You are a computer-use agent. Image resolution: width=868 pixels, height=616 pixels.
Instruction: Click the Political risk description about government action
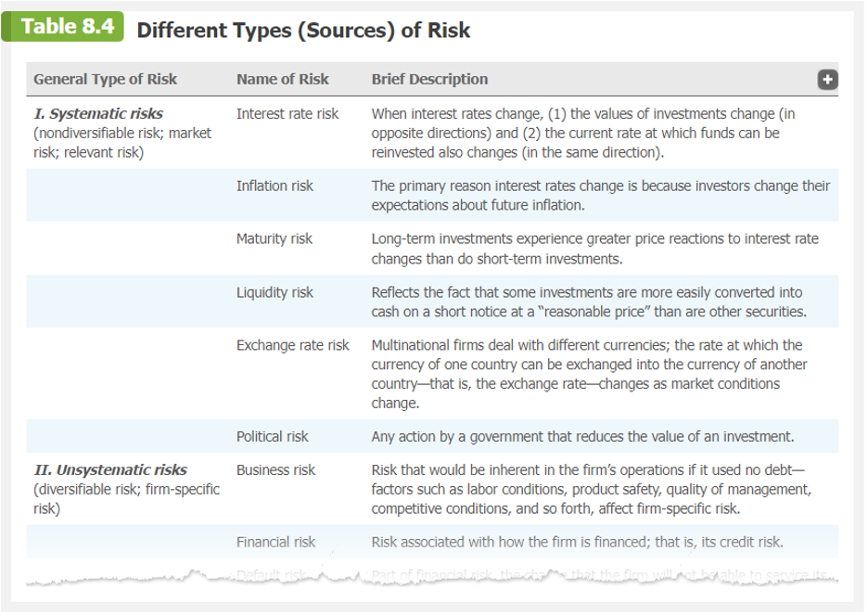pyautogui.click(x=582, y=436)
